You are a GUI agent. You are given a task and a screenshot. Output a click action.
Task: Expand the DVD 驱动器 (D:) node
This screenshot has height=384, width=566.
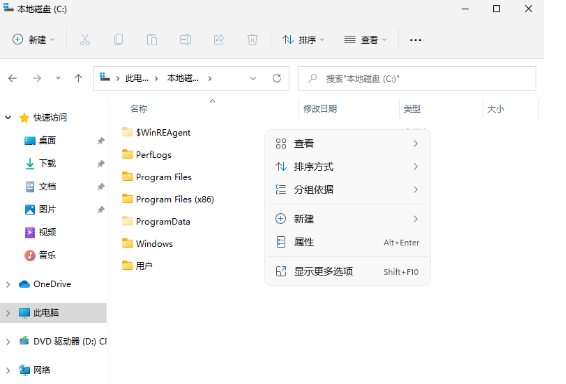coord(8,341)
